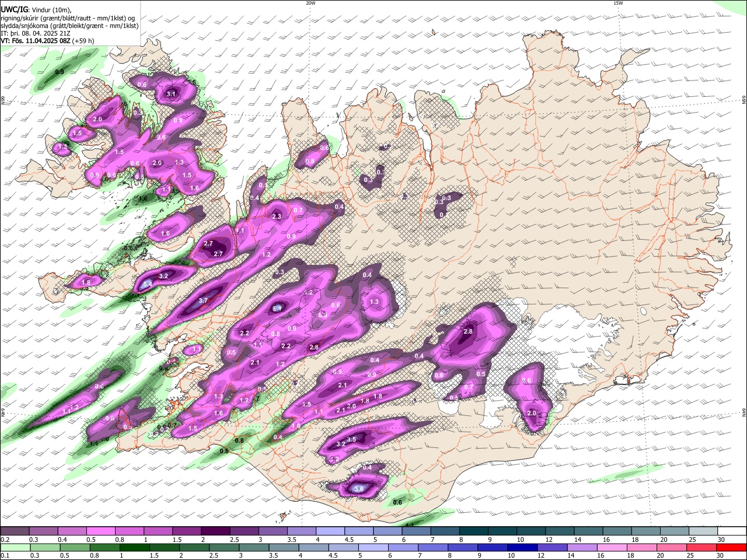Click the map value "5.4" on the west peninsula

tap(148, 284)
